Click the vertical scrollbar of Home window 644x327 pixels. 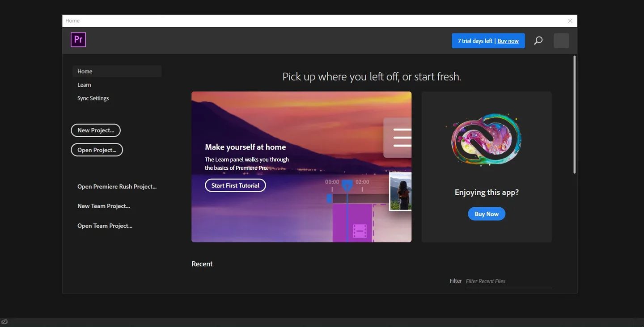[575, 115]
